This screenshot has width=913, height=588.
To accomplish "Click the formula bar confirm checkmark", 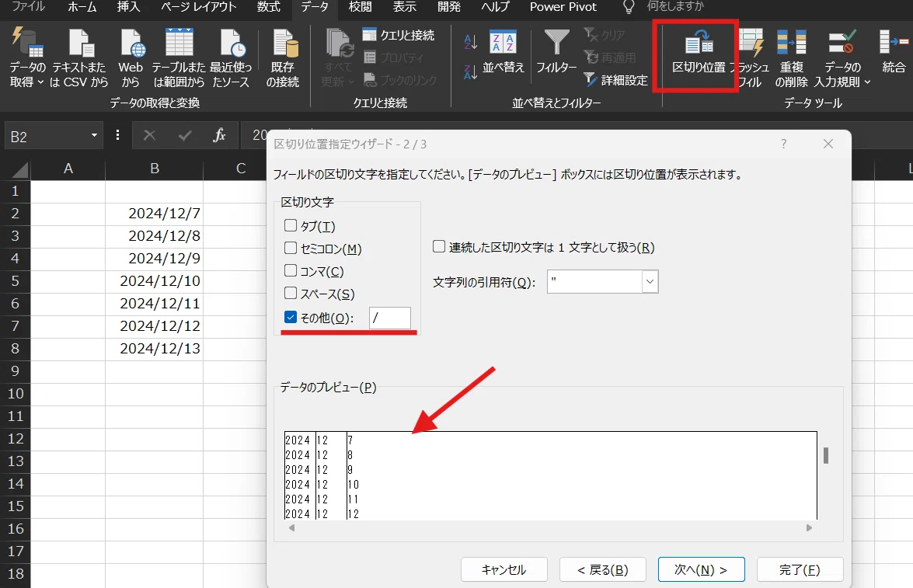I will [185, 136].
